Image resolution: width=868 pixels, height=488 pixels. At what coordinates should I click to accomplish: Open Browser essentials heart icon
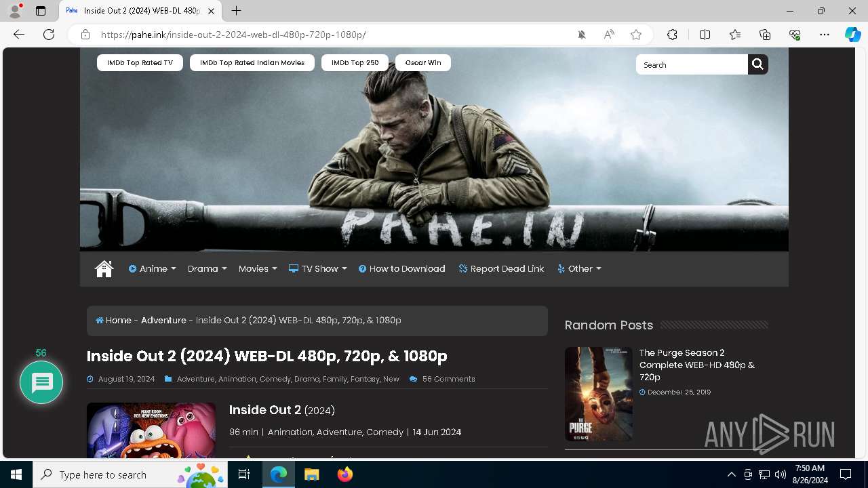795,35
